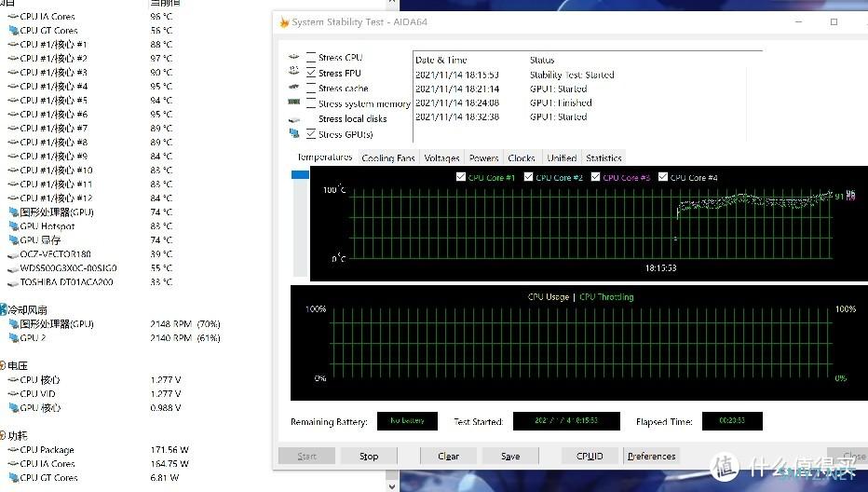
Task: Click the Stress system memory RAM icon
Action: pyautogui.click(x=294, y=102)
